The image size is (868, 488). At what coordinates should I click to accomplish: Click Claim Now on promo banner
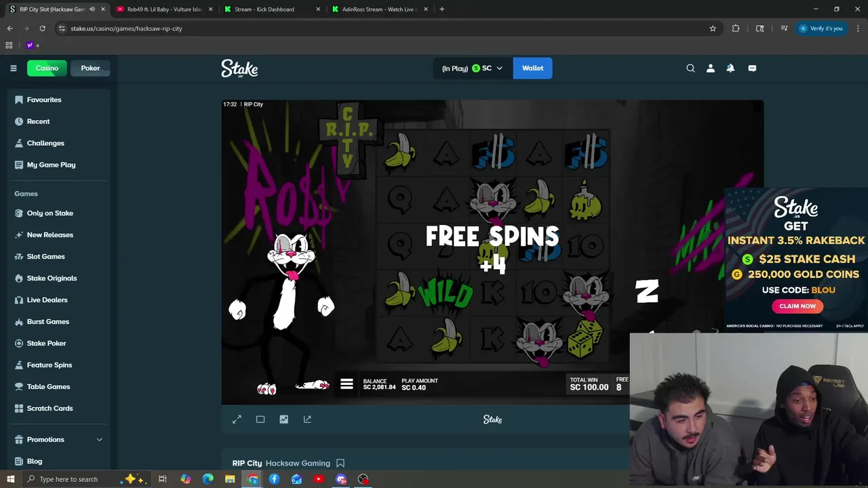click(x=797, y=306)
